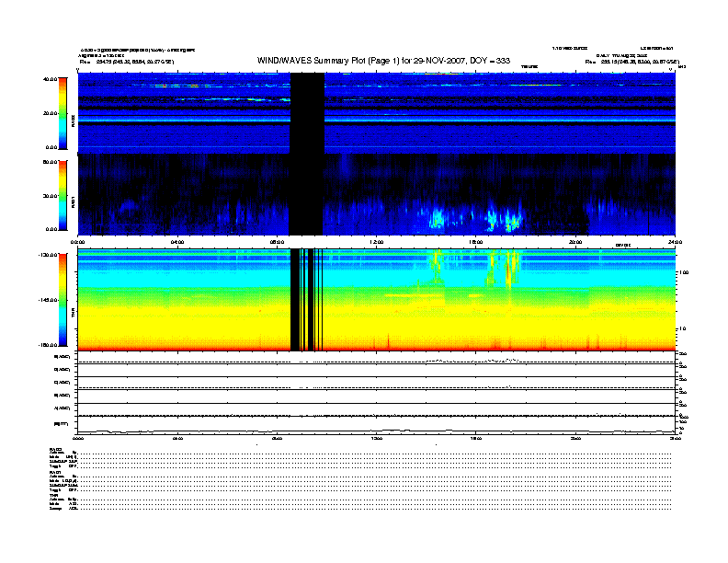
Task: Click the RAD2 color scale bar
Action: click(x=63, y=113)
